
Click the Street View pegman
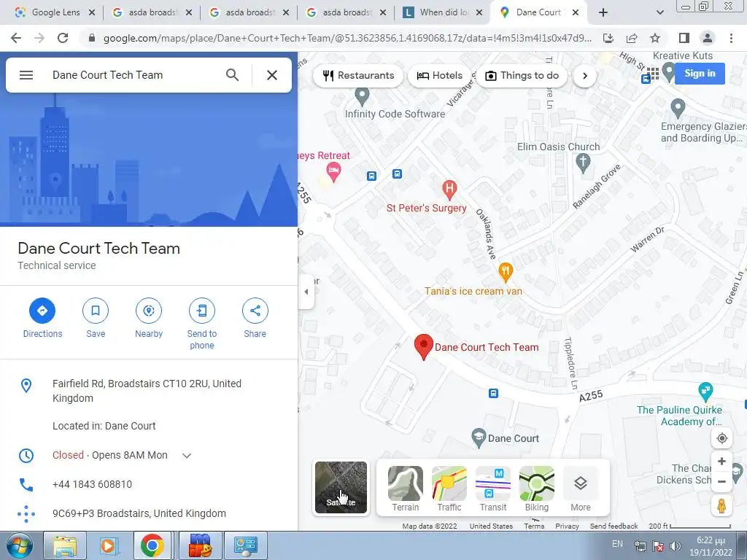pyautogui.click(x=721, y=506)
